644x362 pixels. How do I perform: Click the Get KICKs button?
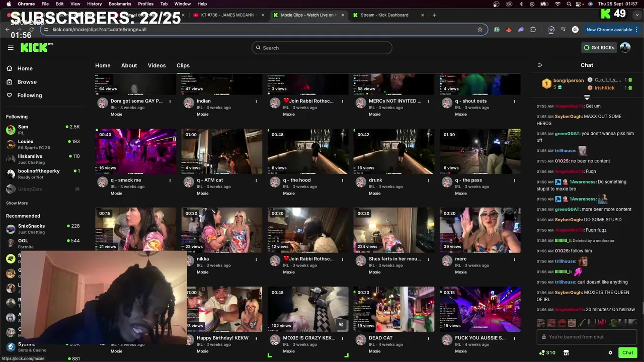click(x=599, y=48)
